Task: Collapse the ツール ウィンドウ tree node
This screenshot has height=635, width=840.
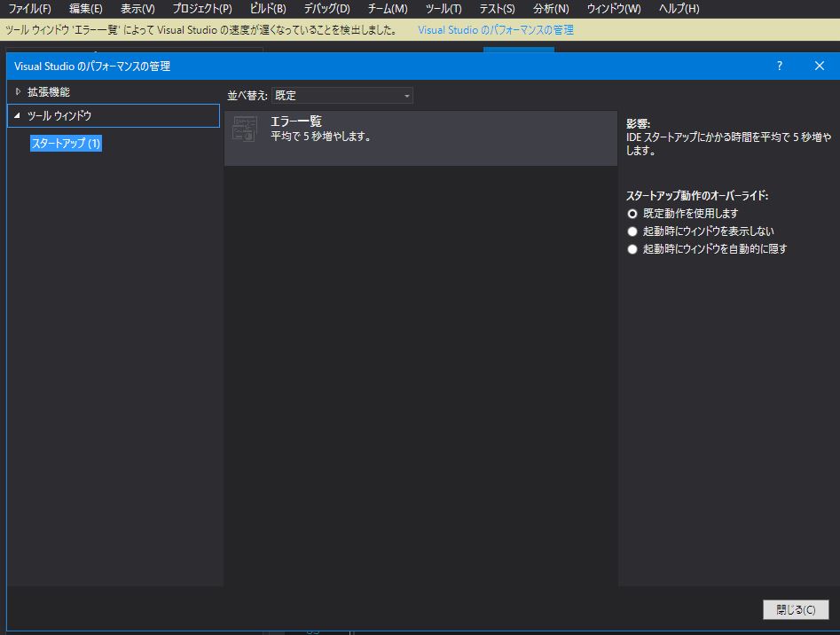Action: (17, 115)
